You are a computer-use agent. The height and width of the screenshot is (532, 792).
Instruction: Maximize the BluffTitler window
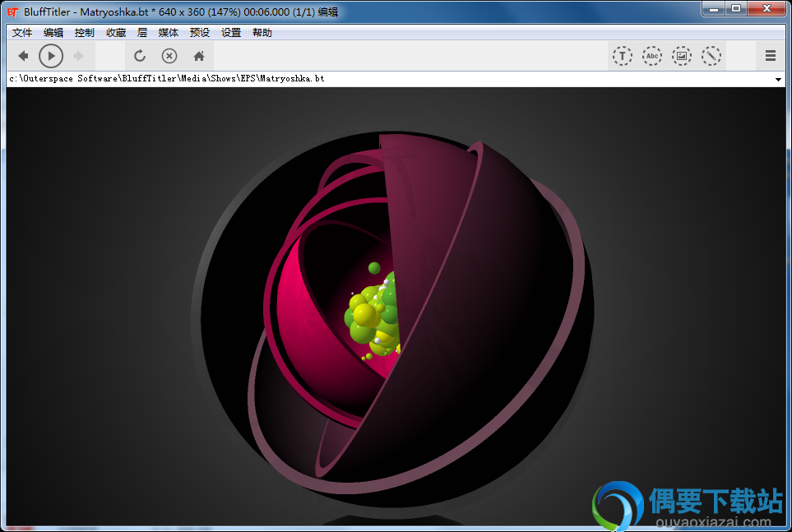click(736, 8)
